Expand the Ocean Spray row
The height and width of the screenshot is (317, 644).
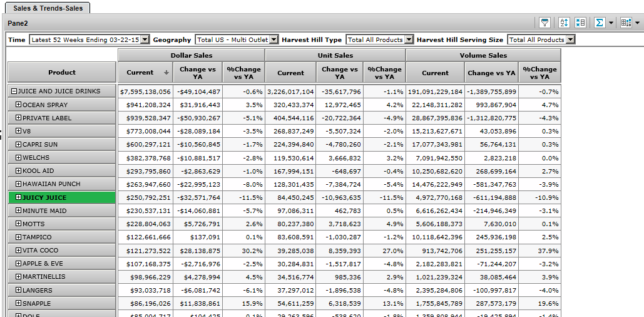19,105
